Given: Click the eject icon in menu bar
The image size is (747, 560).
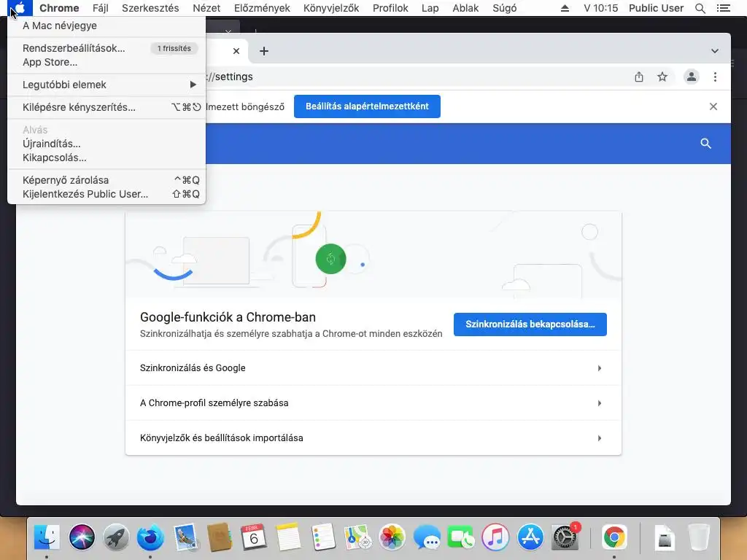Looking at the screenshot, I should point(565,8).
